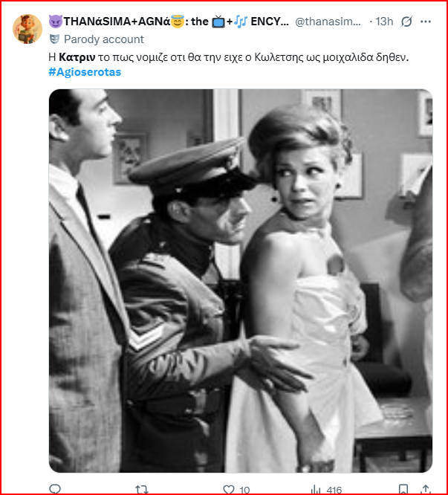Click the Grok explain-post icon
Viewport: 448px width, 495px height.
pyautogui.click(x=406, y=22)
